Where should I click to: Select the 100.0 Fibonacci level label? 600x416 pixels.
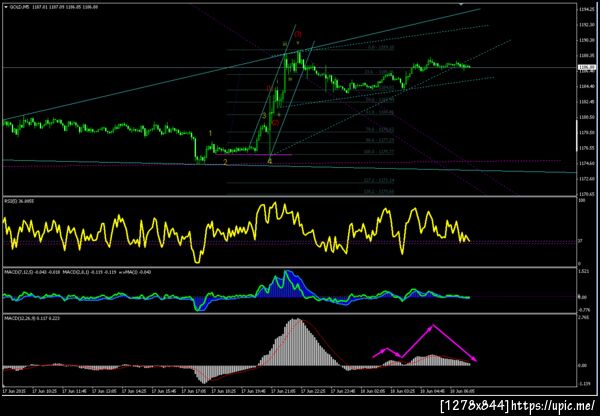379,152
